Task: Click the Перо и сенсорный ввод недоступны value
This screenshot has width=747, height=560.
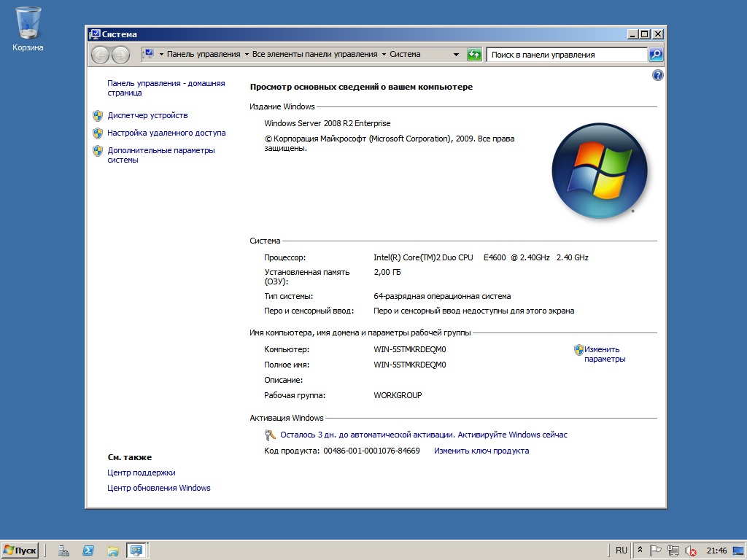Action: [474, 311]
